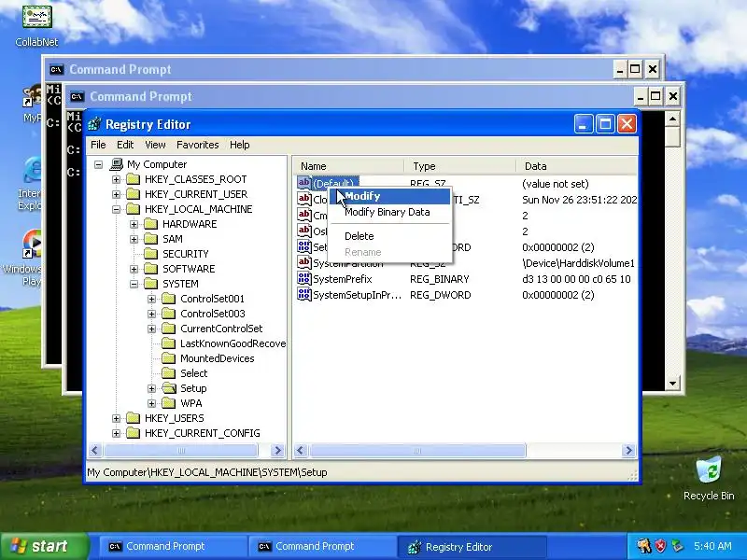The height and width of the screenshot is (560, 747).
Task: Click the Registry Editor taskbar button
Action: pos(472,547)
